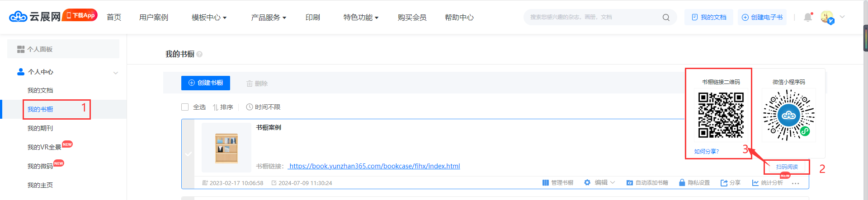
Task: Collapse the 个人中心 section chevron
Action: pos(116,72)
